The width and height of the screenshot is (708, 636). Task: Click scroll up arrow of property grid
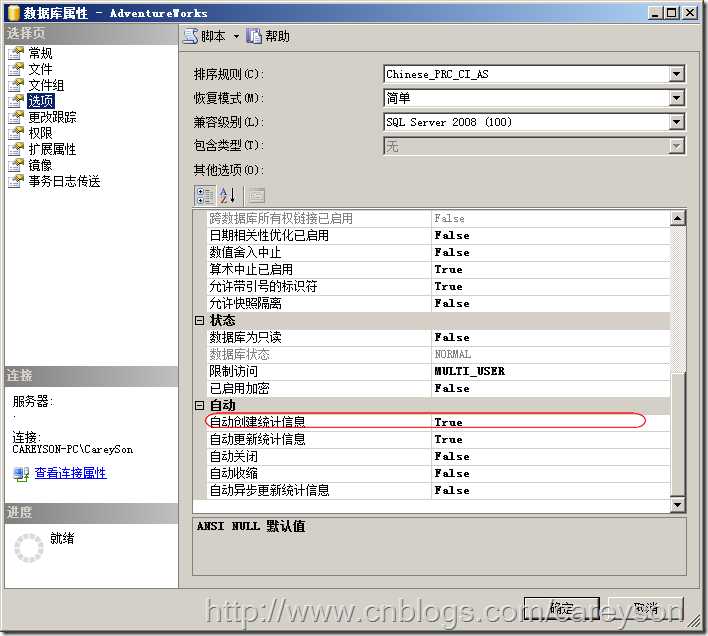[677, 218]
